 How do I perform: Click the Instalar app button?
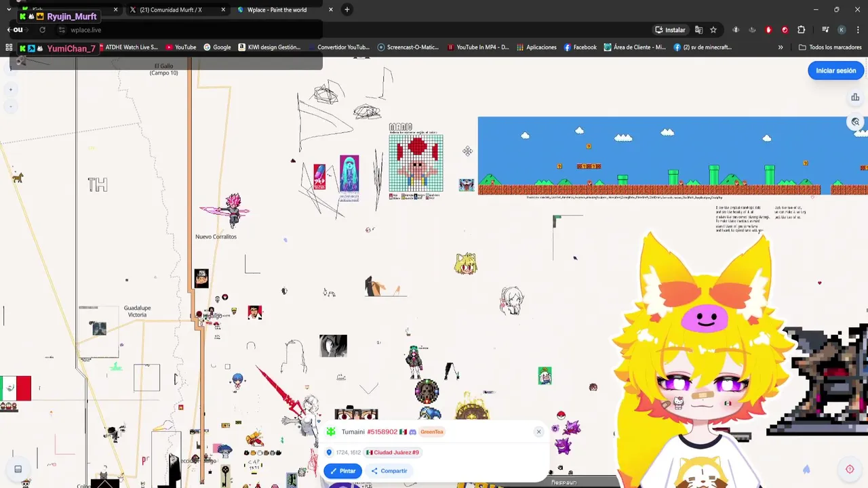click(x=670, y=30)
